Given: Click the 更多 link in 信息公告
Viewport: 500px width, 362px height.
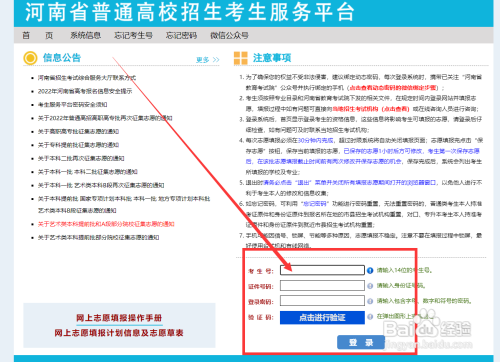Looking at the screenshot, I should click(x=208, y=60).
